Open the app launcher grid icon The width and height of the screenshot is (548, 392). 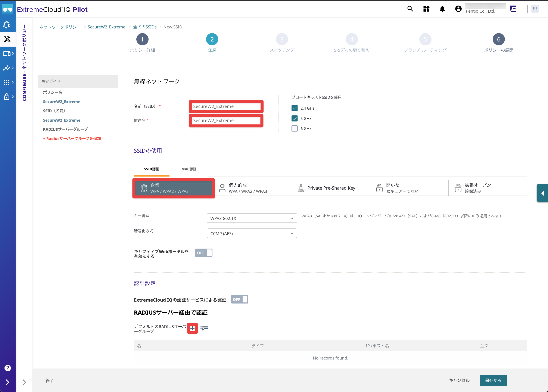pyautogui.click(x=535, y=9)
